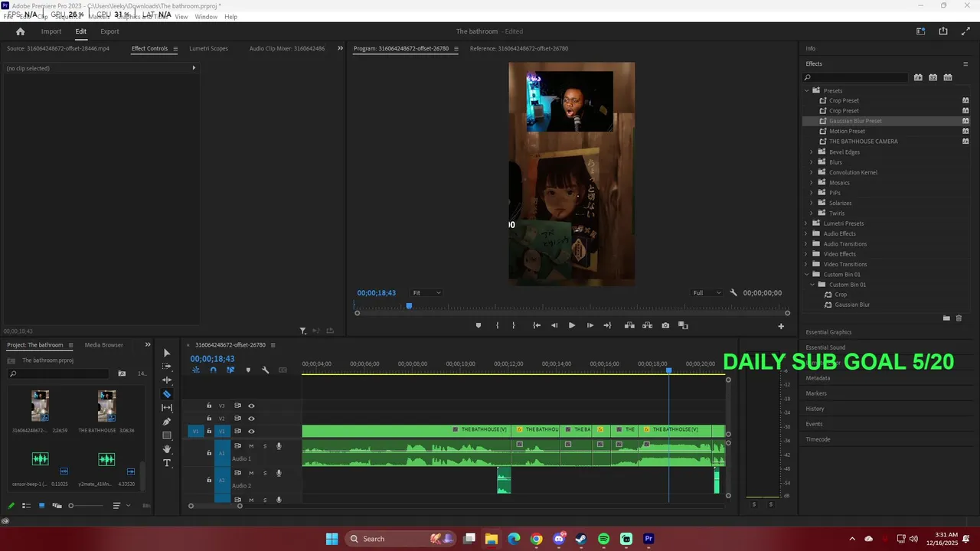Switch project panel to List View

point(26,505)
